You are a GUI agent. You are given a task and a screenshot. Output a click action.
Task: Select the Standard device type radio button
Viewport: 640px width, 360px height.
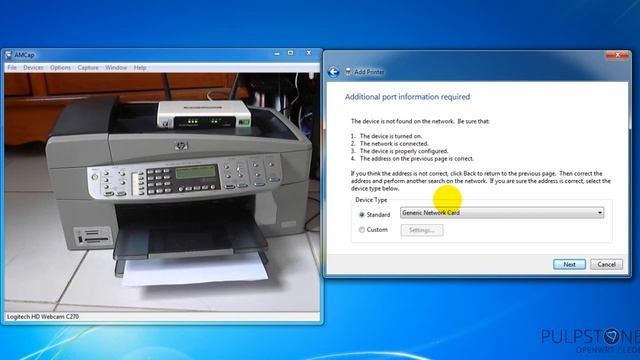coord(362,215)
